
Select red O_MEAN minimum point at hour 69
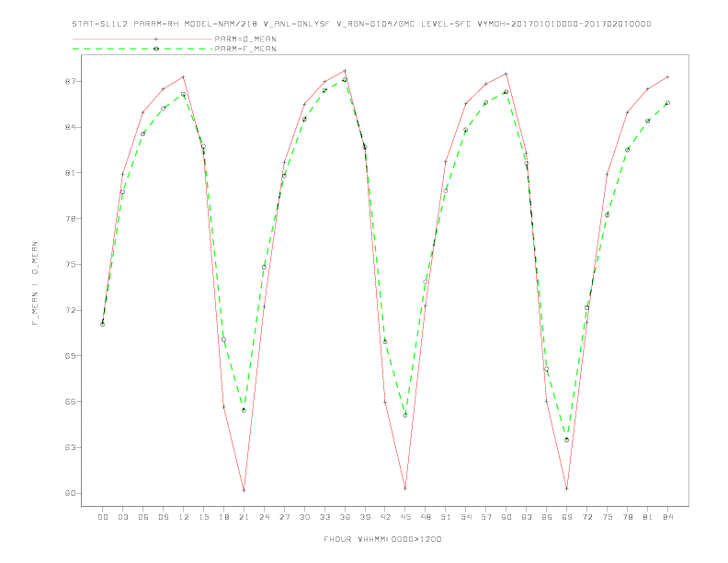coord(567,488)
